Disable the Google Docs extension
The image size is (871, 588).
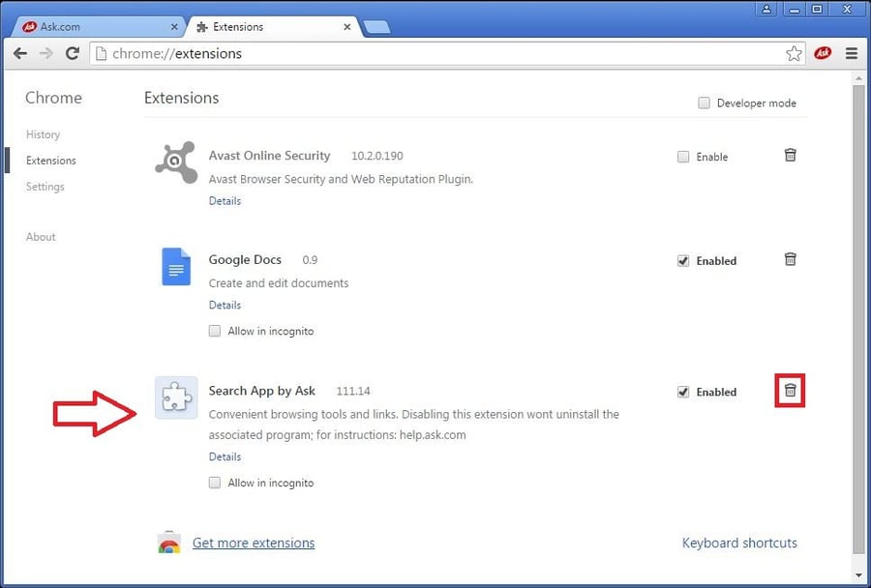(684, 260)
